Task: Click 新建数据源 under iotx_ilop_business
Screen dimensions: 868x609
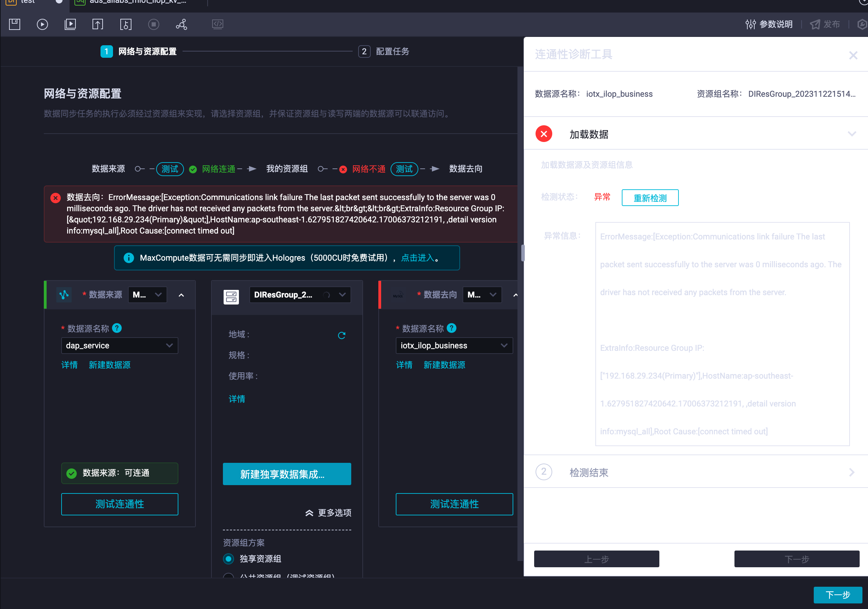Action: [444, 365]
